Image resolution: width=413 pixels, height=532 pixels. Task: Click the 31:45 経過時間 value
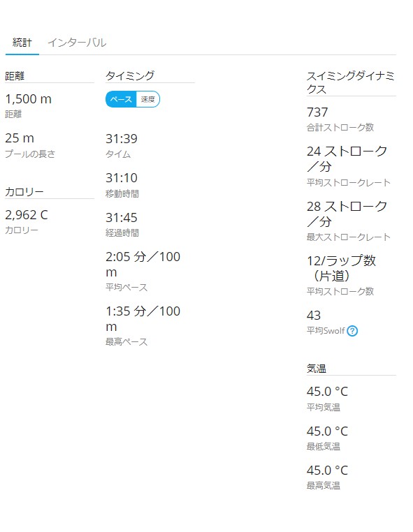coord(122,218)
